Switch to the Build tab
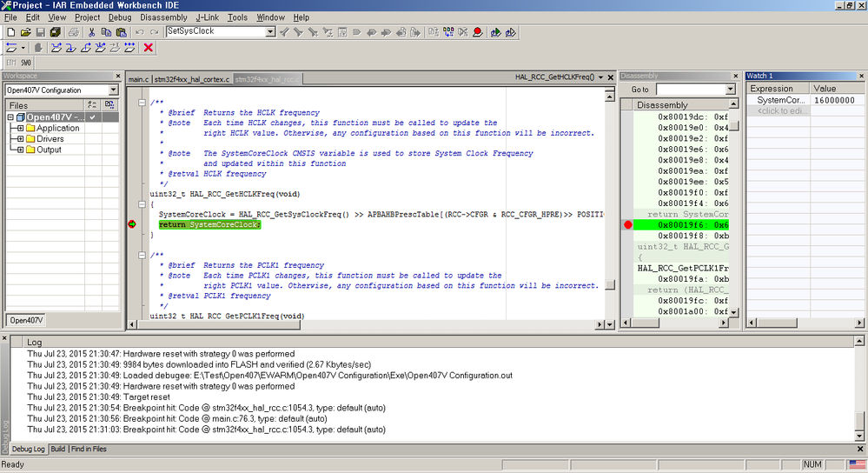 click(x=58, y=450)
